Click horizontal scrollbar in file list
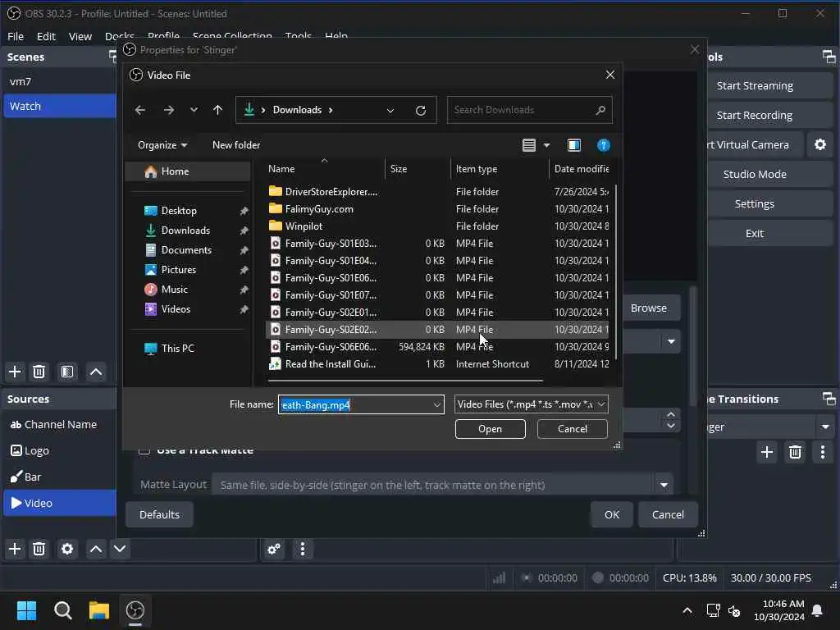Image resolution: width=840 pixels, height=630 pixels. pos(405,381)
